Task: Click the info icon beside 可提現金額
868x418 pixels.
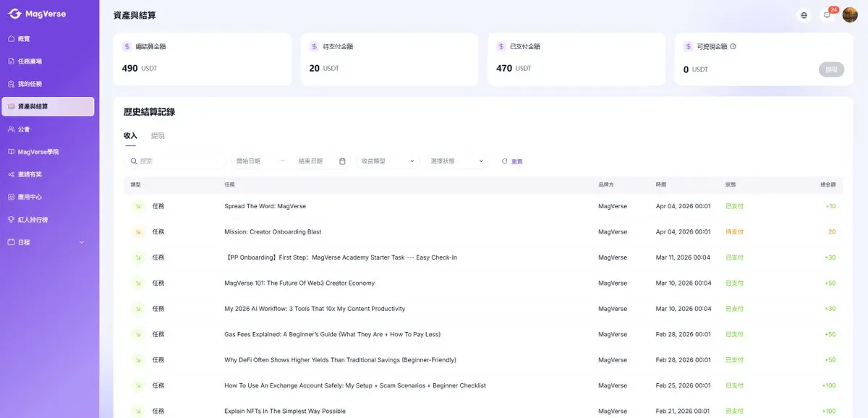Action: coord(733,46)
